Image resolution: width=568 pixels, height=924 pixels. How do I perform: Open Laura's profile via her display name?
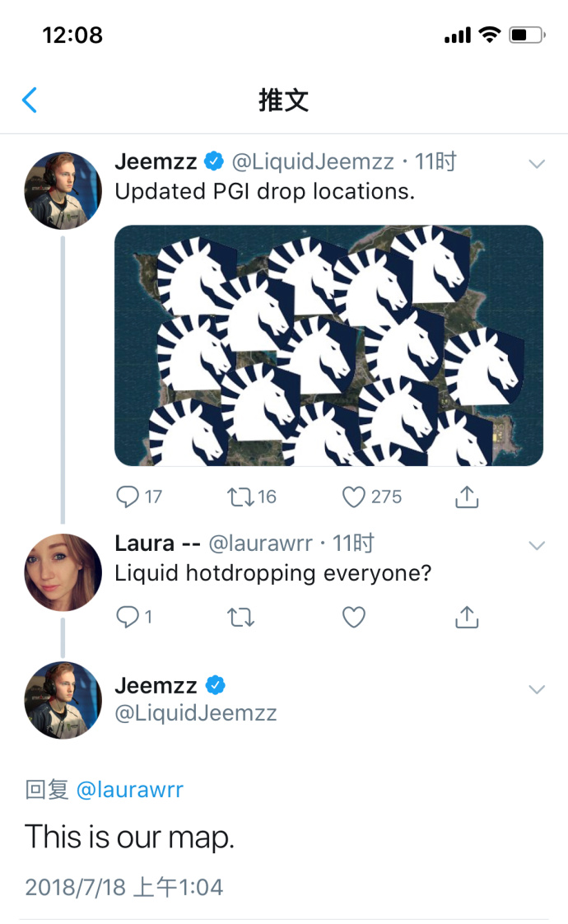coord(145,544)
